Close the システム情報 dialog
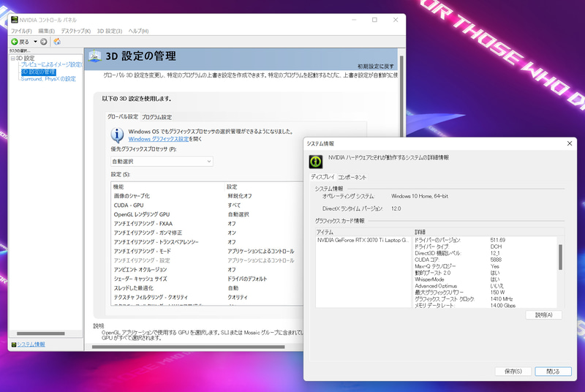The height and width of the screenshot is (392, 585). pos(570,143)
